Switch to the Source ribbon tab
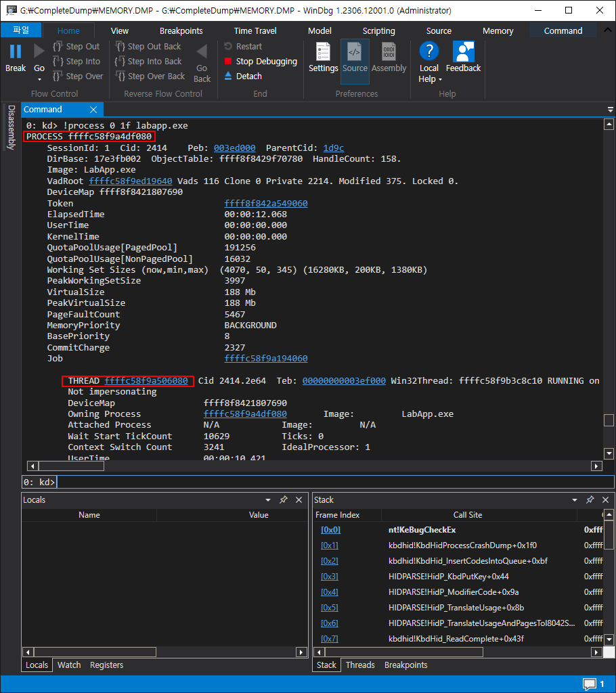 (439, 31)
